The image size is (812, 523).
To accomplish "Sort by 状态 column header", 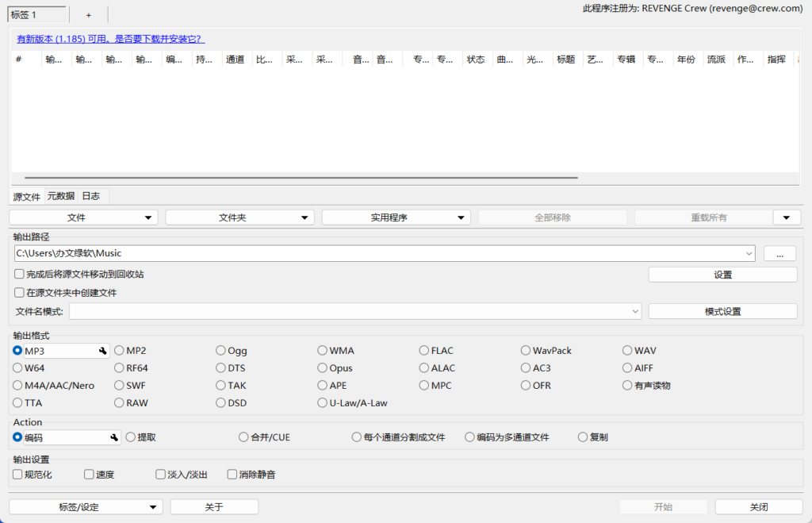I will (x=477, y=60).
